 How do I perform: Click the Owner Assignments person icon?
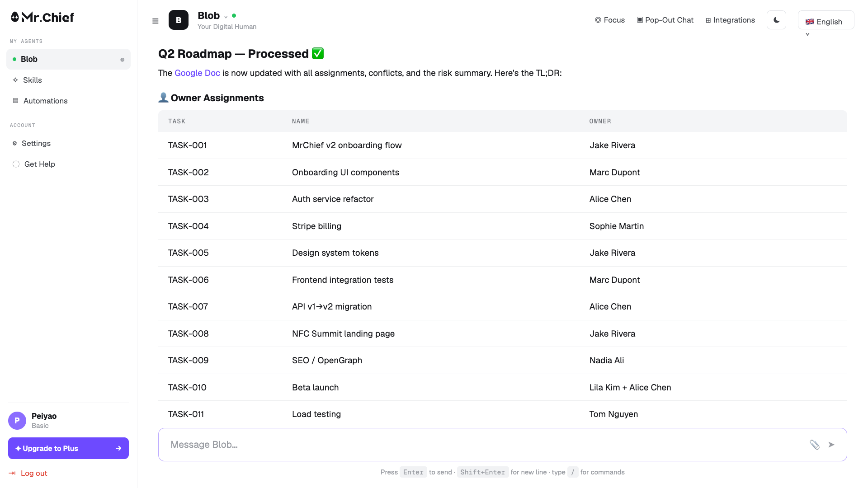163,98
